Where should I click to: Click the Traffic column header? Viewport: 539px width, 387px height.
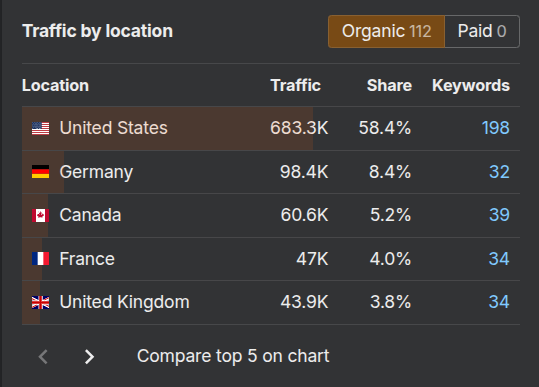[x=296, y=86]
